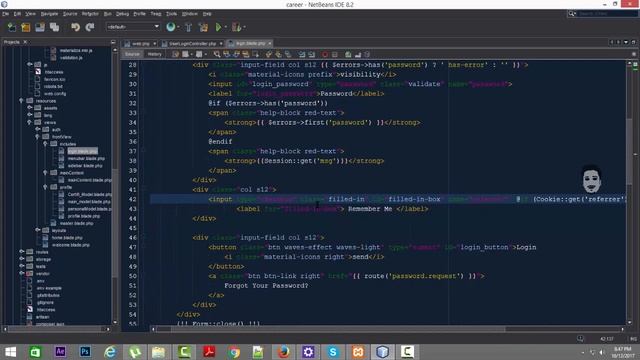Click the Previous Bookmark icon
This screenshot has height=360, width=640.
pos(269,54)
